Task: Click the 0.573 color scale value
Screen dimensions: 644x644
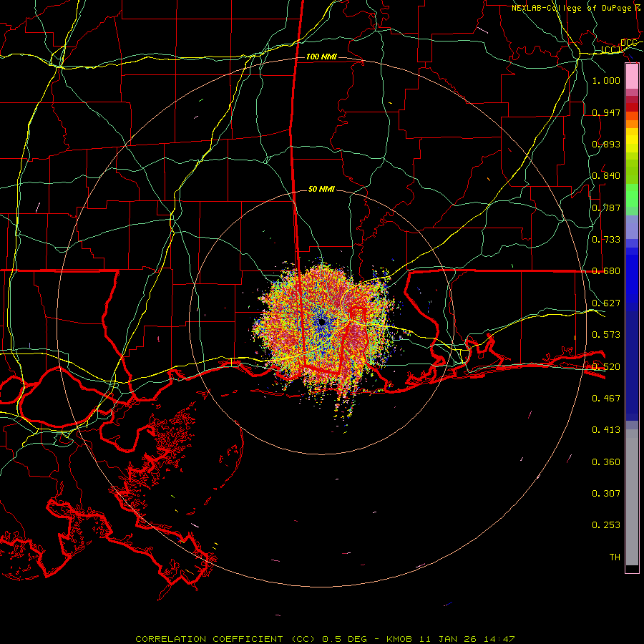Action: pos(606,335)
